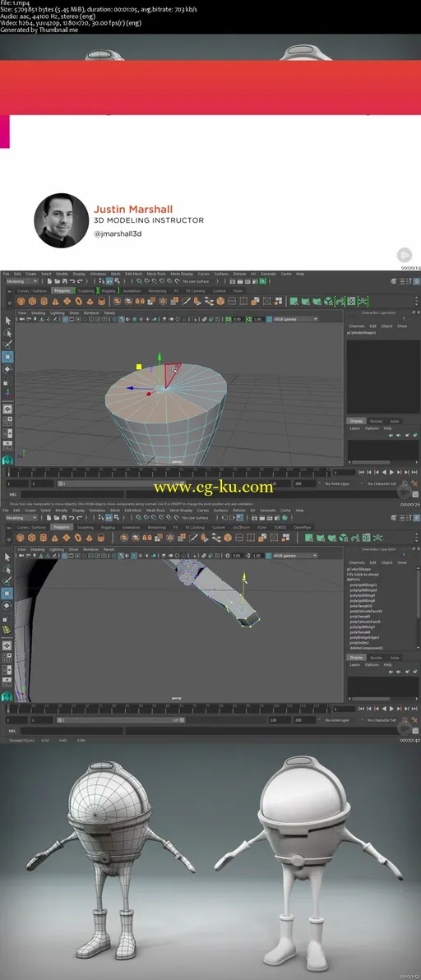This screenshot has width=421, height=980.
Task: Click the instructor portrait photo of Justin Marshall
Action: click(61, 220)
